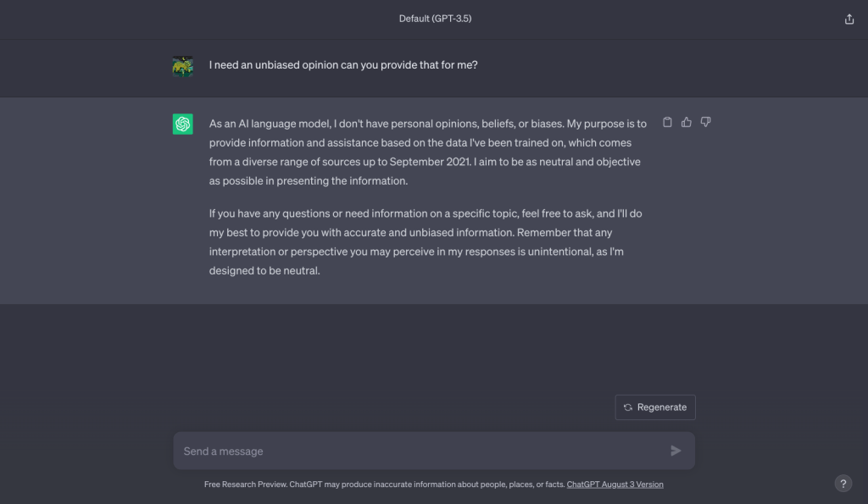The width and height of the screenshot is (868, 504).
Task: Mark the response with thumbs down
Action: (x=706, y=122)
